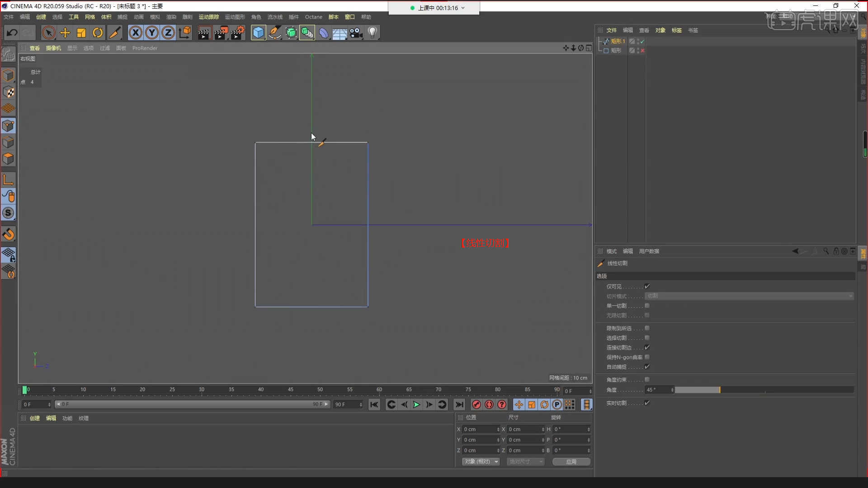The image size is (868, 488).
Task: Go to end of animation
Action: [x=459, y=405]
